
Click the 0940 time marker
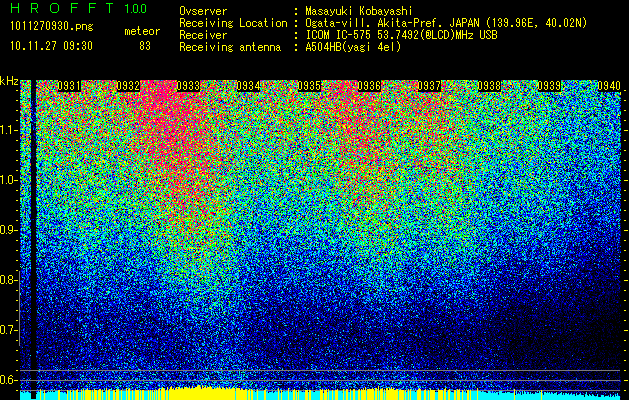[x=609, y=86]
